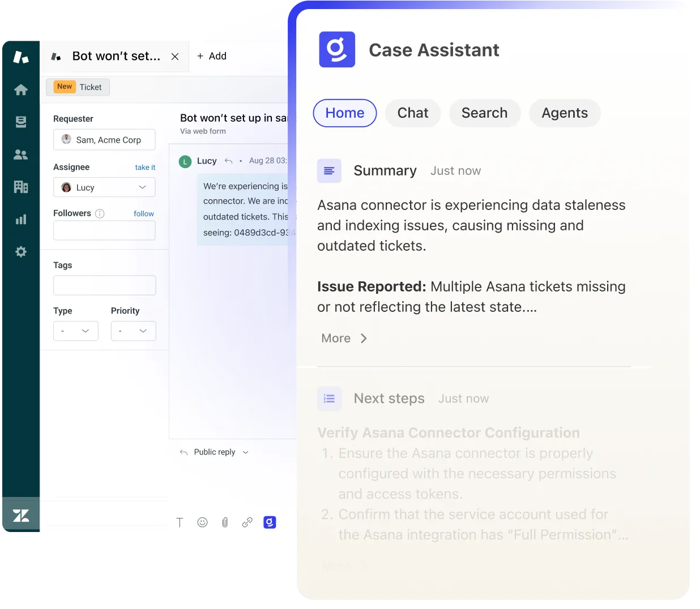
Task: Click the app logo at sidebar top
Action: tap(21, 57)
